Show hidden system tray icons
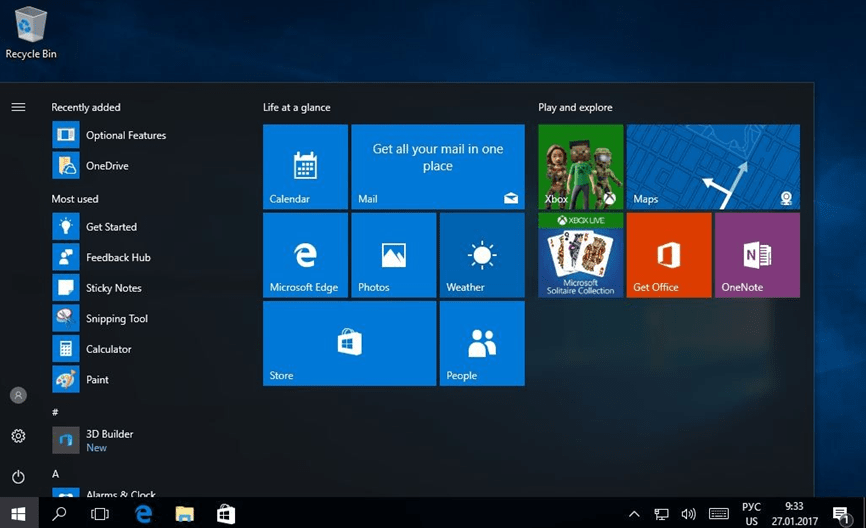Viewport: 866px width, 528px height. [634, 514]
